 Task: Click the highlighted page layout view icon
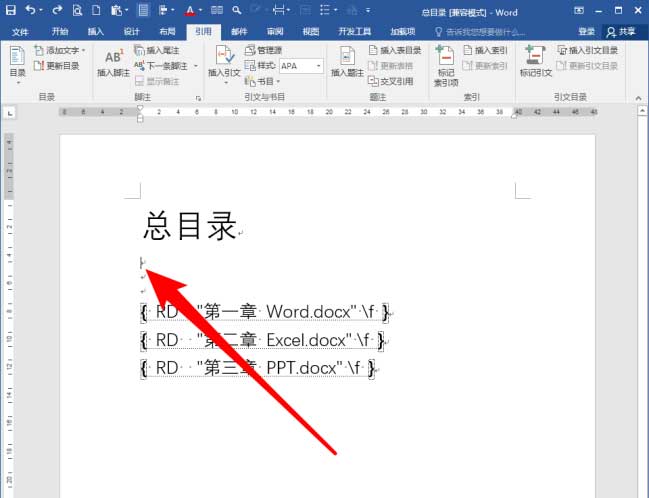(x=143, y=10)
